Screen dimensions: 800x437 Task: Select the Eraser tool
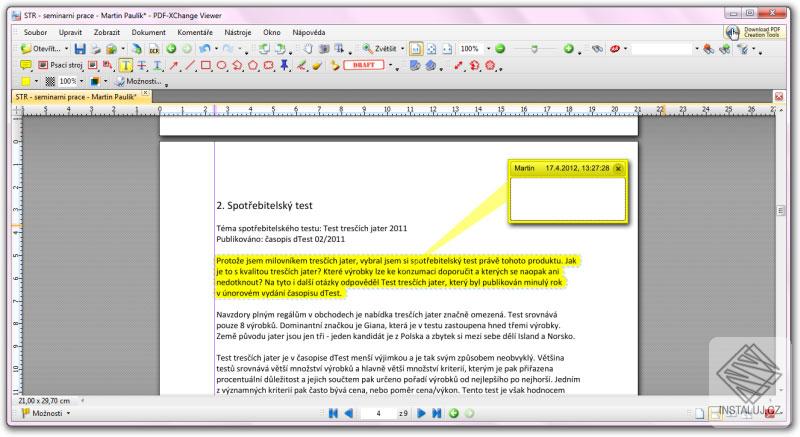pos(317,65)
